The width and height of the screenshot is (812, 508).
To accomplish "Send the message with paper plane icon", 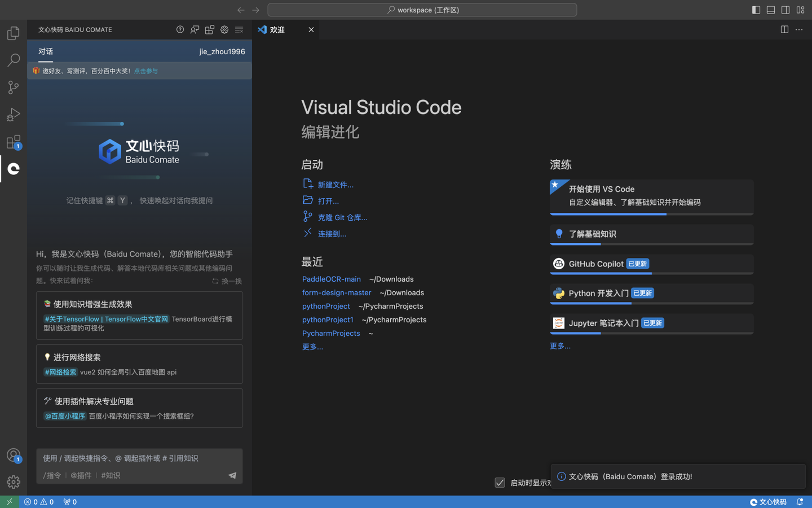I will 232,475.
